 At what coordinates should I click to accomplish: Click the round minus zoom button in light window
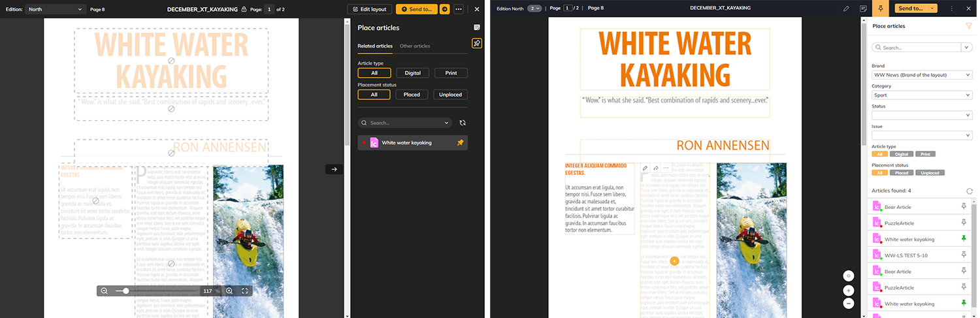point(849,303)
